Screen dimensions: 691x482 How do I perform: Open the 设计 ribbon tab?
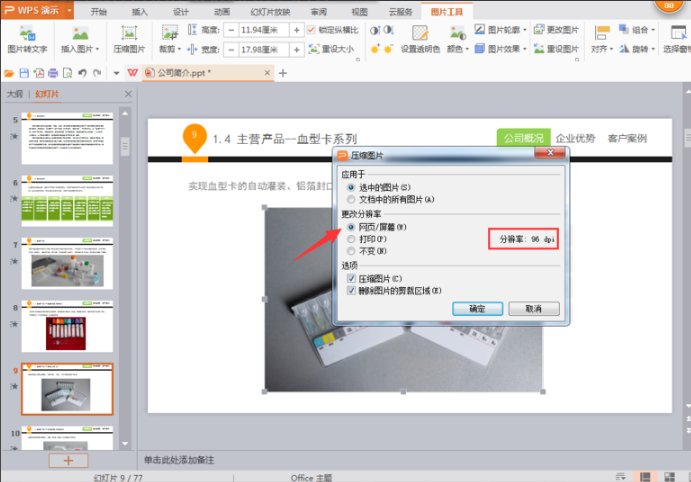pos(181,12)
